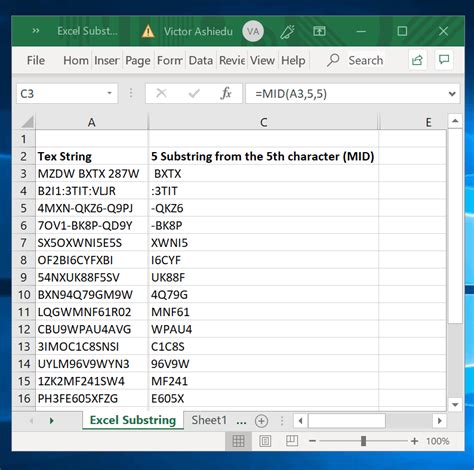Open the Formulas ribbon tab
This screenshot has width=474, height=470.
click(170, 60)
